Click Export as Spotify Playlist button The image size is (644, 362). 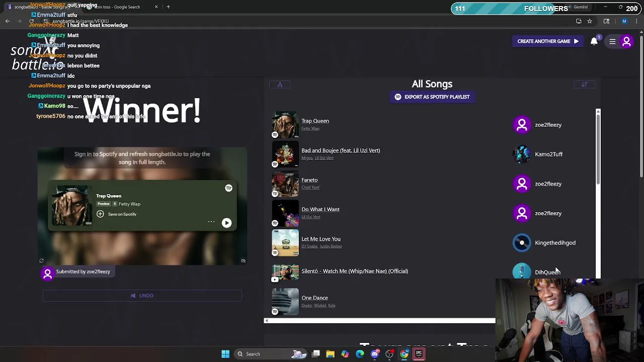pos(432,97)
